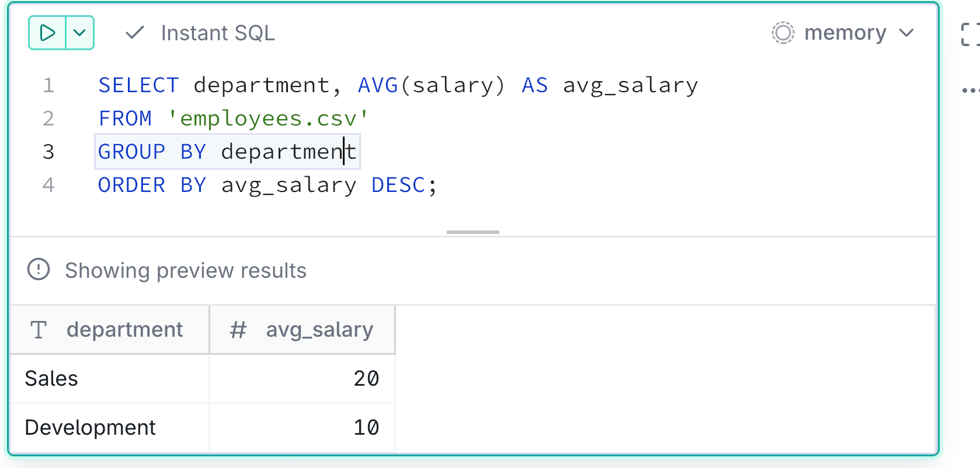
Task: Select the Development result cell
Action: [x=110, y=428]
